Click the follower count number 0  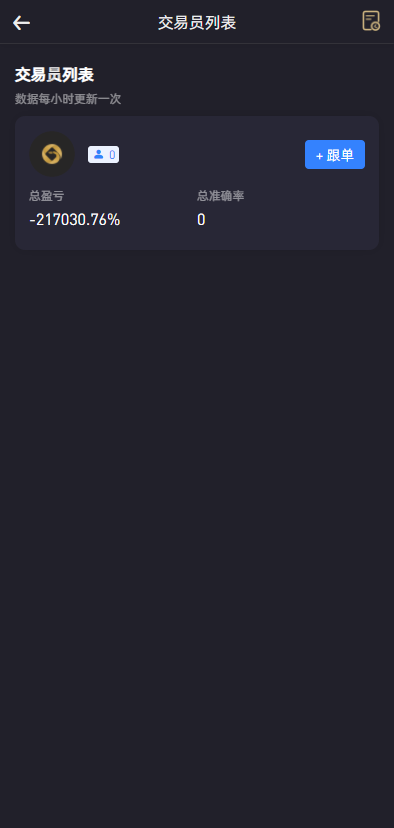tap(112, 155)
